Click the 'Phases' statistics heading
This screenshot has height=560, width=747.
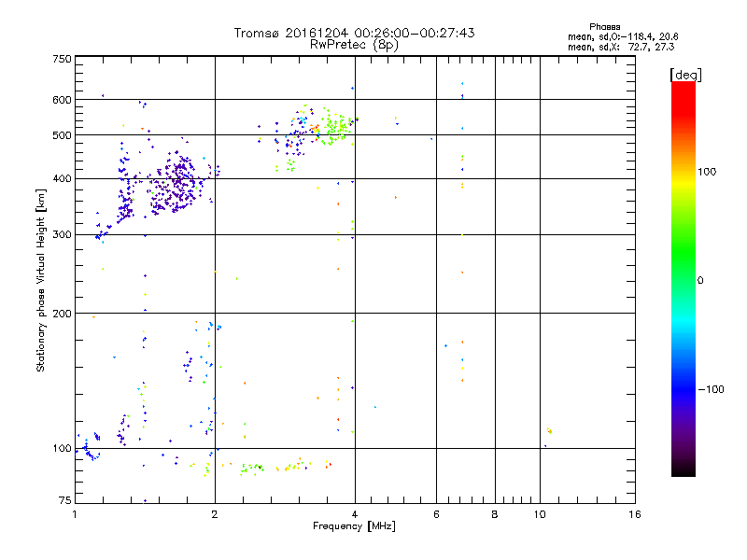pyautogui.click(x=604, y=27)
